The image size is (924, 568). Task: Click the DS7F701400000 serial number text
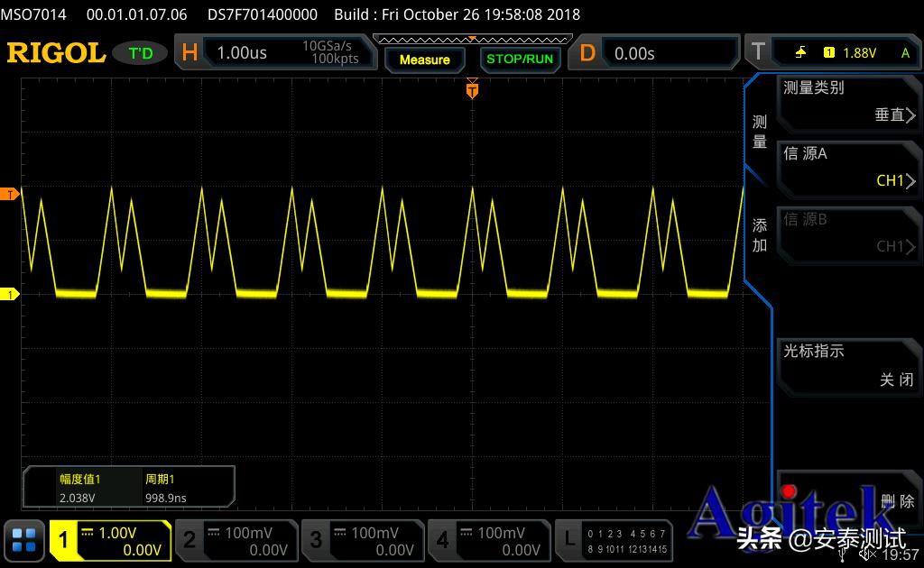point(263,14)
